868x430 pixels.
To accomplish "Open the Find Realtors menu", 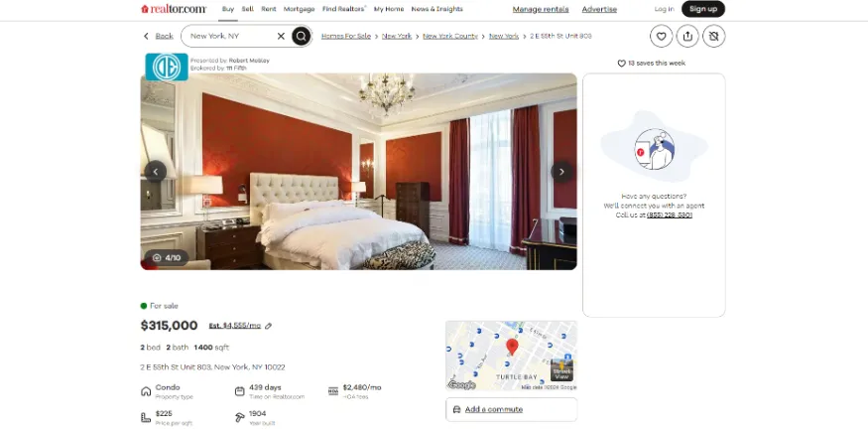I will tap(344, 9).
